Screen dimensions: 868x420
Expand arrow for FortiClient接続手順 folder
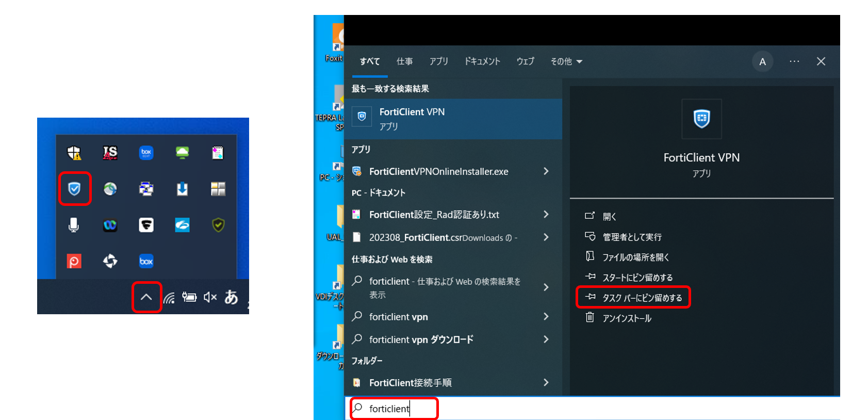[x=546, y=383]
